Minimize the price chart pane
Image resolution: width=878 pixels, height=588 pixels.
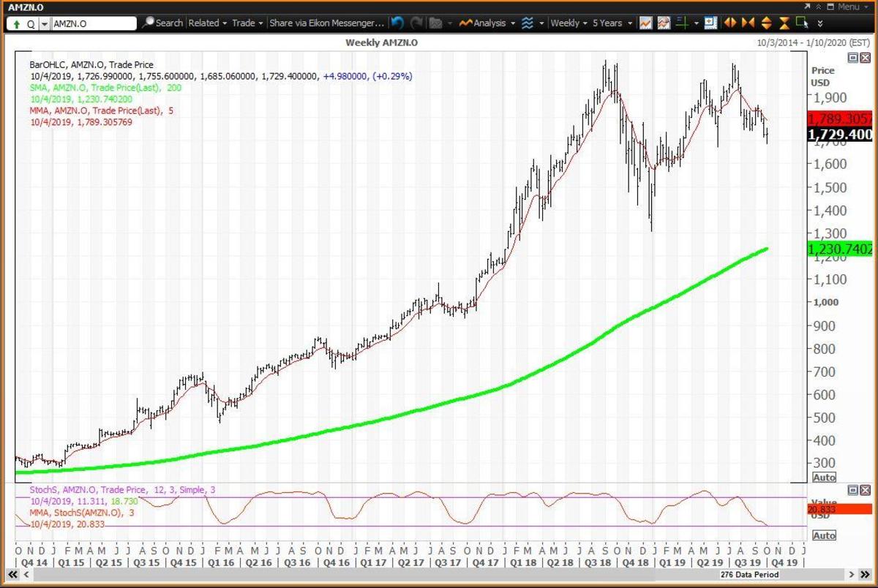point(852,57)
